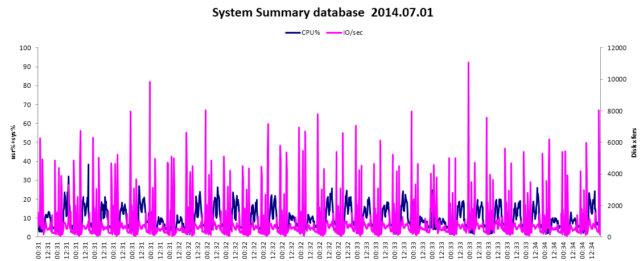Click the last 12:34 label on time axis
644x261 pixels.
[591, 249]
